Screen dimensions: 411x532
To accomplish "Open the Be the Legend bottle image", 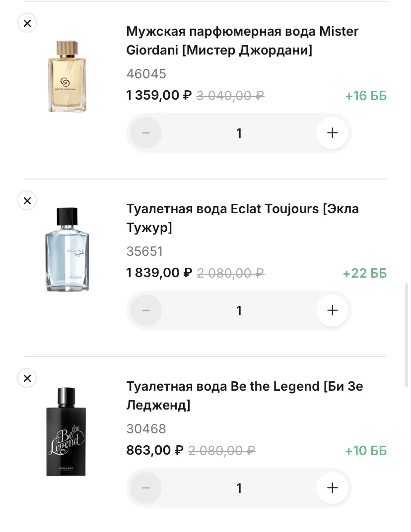I will click(x=66, y=431).
